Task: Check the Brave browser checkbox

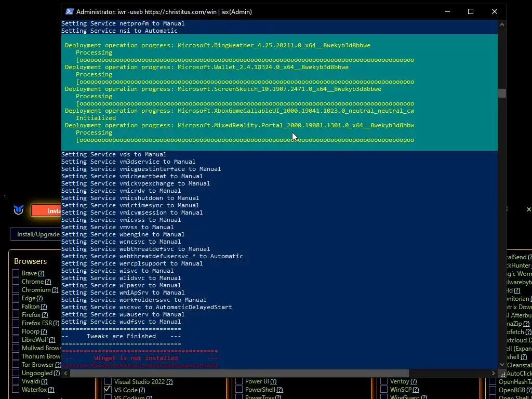Action: tap(16, 273)
